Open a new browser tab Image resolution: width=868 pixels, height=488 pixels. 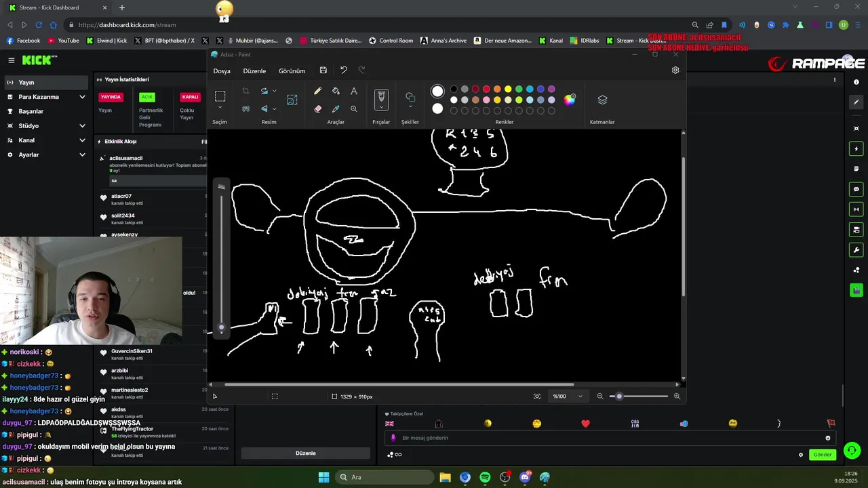coord(122,7)
